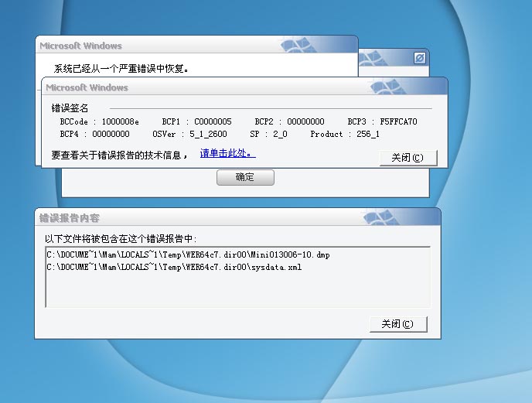This screenshot has width=532, height=403.
Task: Click the BCP4 value 00000000
Action: point(111,134)
